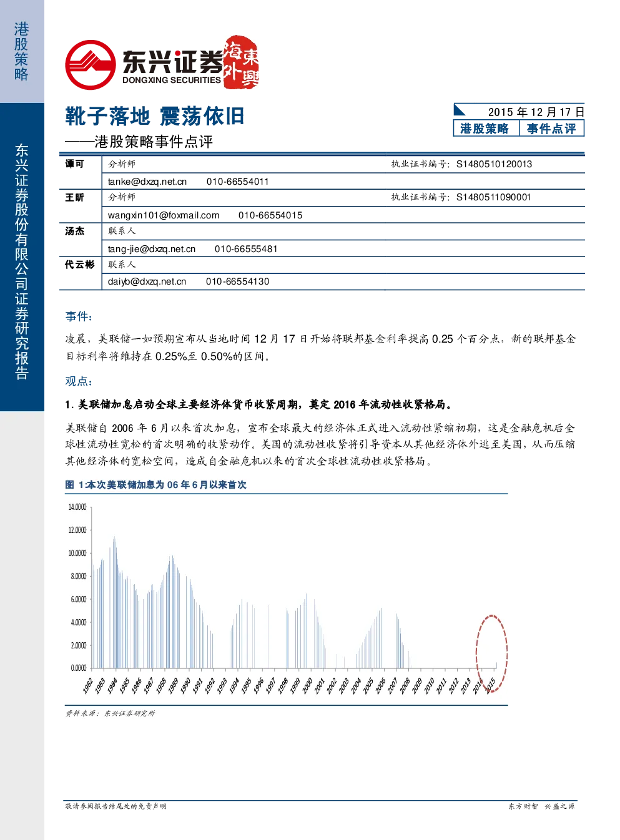
Task: Click the dark triangle beside the date
Action: coord(460,110)
